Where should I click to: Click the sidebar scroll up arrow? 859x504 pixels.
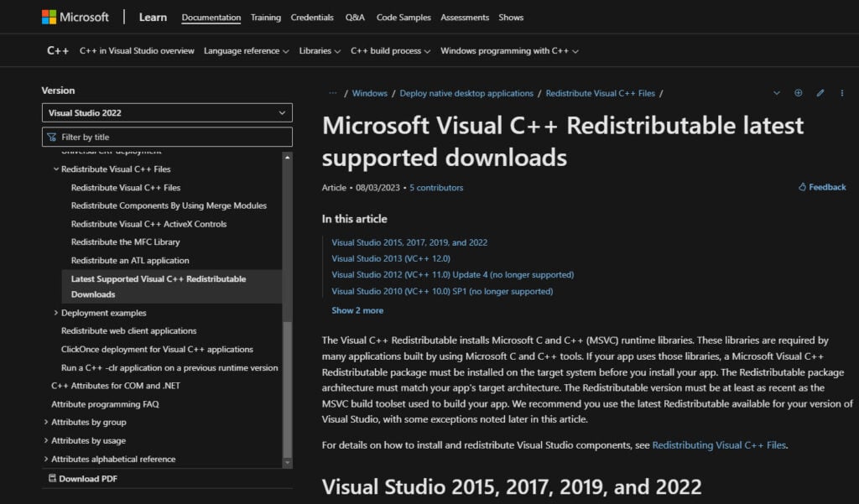(x=288, y=157)
